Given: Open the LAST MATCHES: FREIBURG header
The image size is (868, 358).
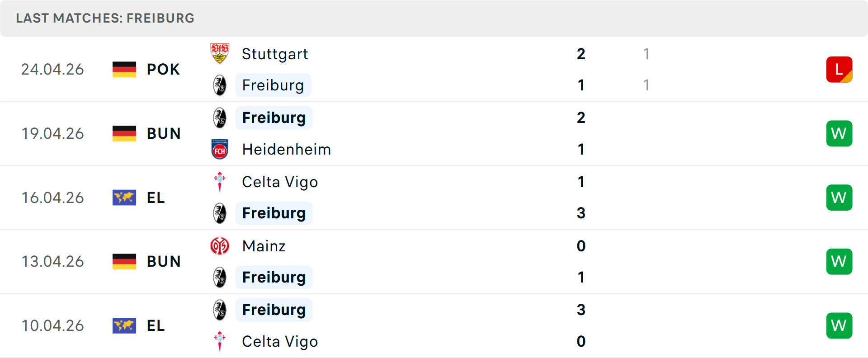Looking at the screenshot, I should point(105,18).
